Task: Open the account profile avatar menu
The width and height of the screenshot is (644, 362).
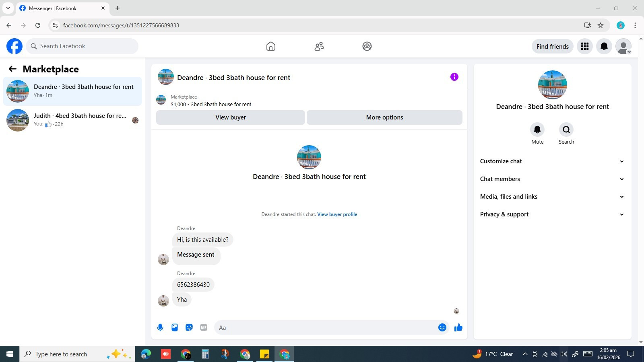Action: (x=623, y=46)
